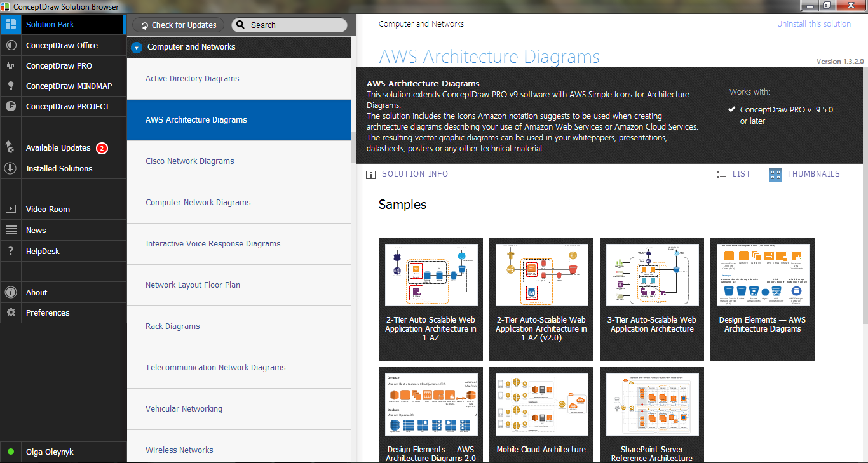Click the ConceptDraw MINDMAP lightbulb icon
The height and width of the screenshot is (463, 868).
pos(11,86)
